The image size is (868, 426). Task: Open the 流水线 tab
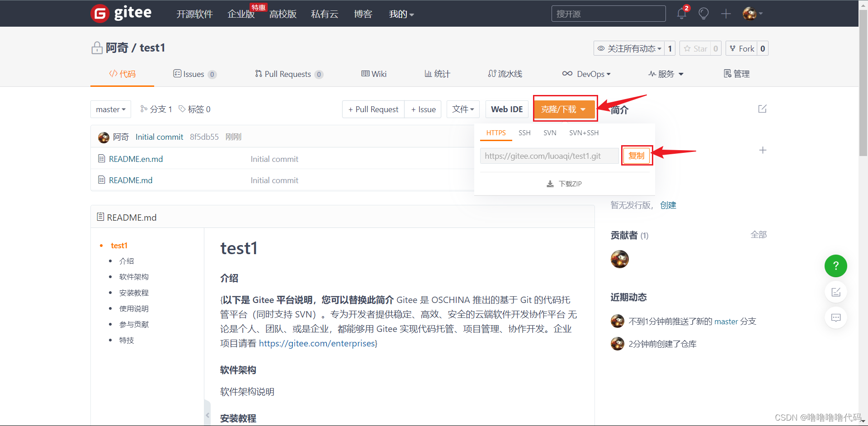point(505,74)
